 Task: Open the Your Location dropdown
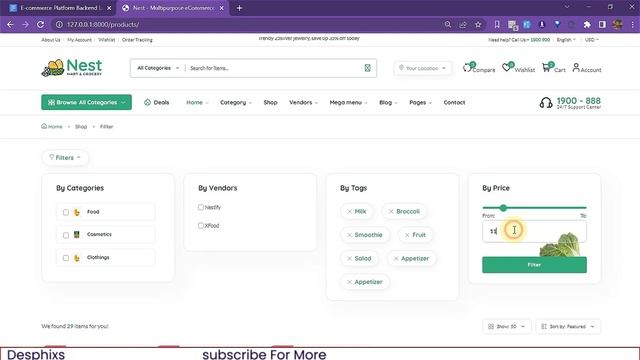click(x=422, y=68)
